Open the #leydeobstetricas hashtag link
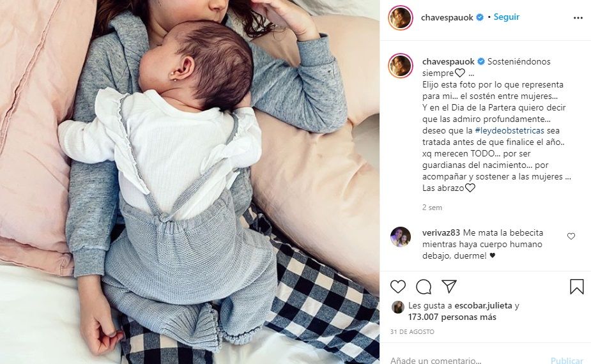This screenshot has width=591, height=364. pyautogui.click(x=510, y=130)
